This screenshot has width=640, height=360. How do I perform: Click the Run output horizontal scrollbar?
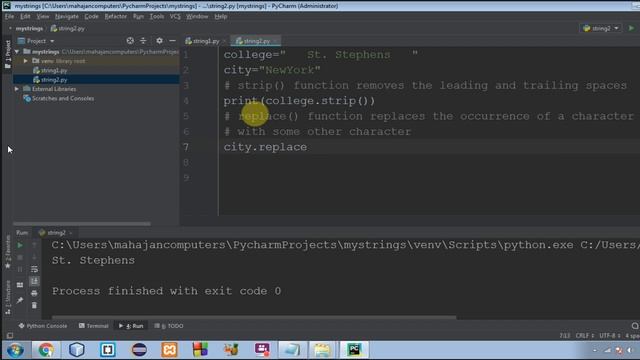tap(254, 317)
